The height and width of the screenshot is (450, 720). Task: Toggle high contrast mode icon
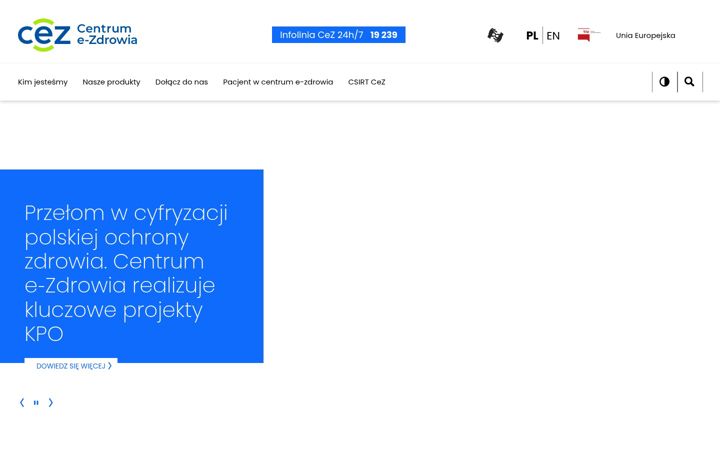[x=664, y=82]
